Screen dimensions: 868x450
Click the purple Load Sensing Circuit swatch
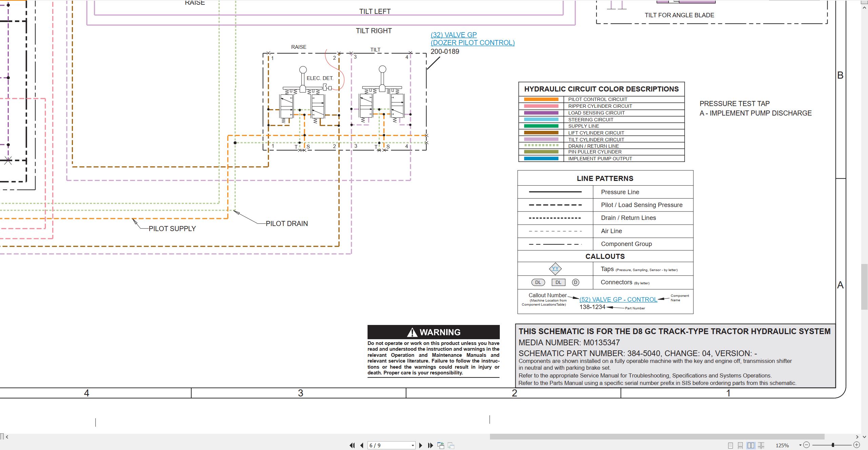(541, 113)
